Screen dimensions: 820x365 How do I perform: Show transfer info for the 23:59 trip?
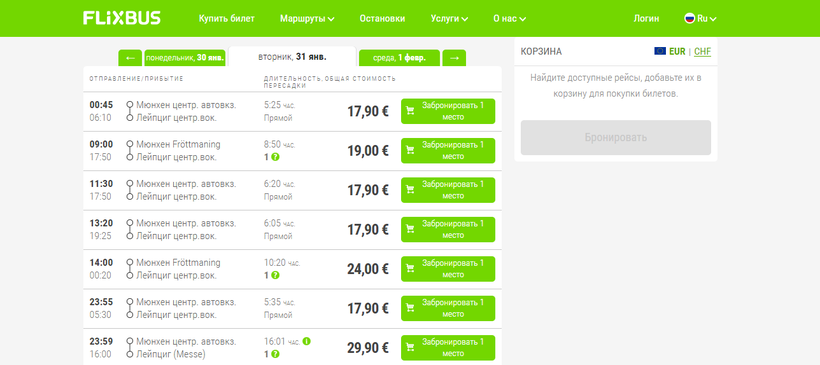click(x=275, y=354)
